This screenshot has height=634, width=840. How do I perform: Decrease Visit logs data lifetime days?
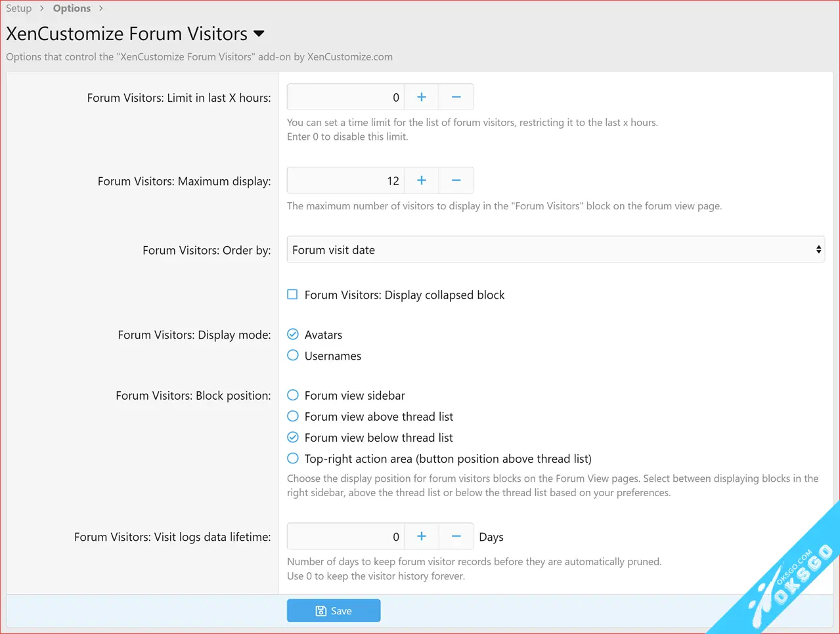pos(456,537)
